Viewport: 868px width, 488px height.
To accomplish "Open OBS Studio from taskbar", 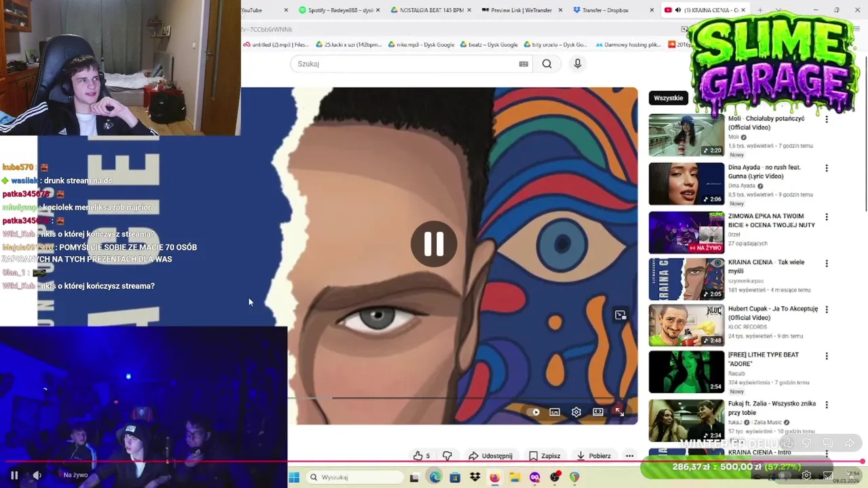I will [x=555, y=477].
